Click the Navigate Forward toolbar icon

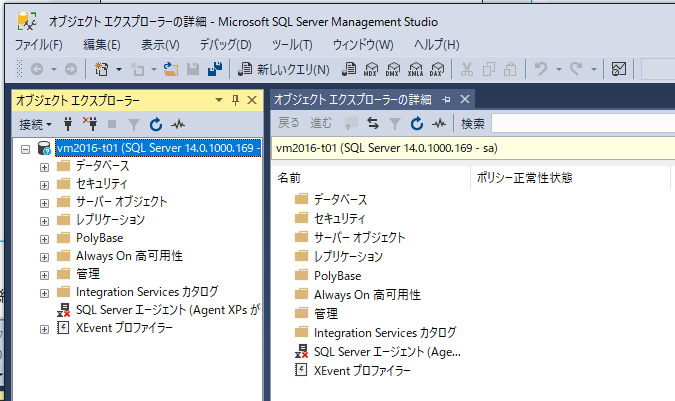pyautogui.click(x=71, y=69)
